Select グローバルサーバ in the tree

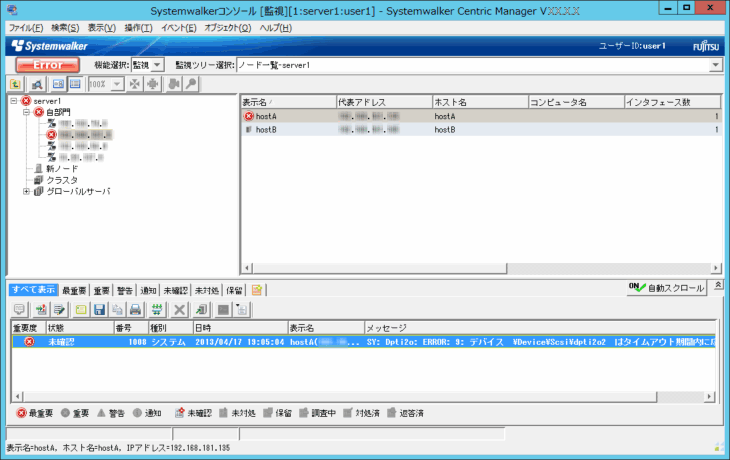click(x=78, y=191)
